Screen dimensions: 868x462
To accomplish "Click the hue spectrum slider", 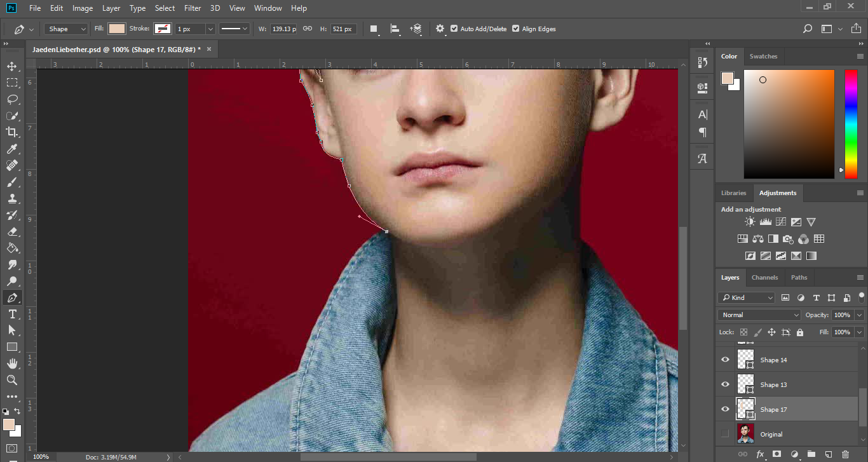I will click(x=850, y=124).
